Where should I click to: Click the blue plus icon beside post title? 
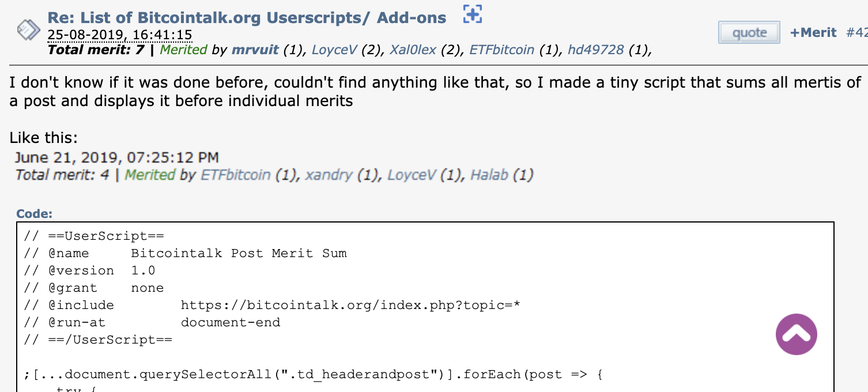tap(472, 14)
